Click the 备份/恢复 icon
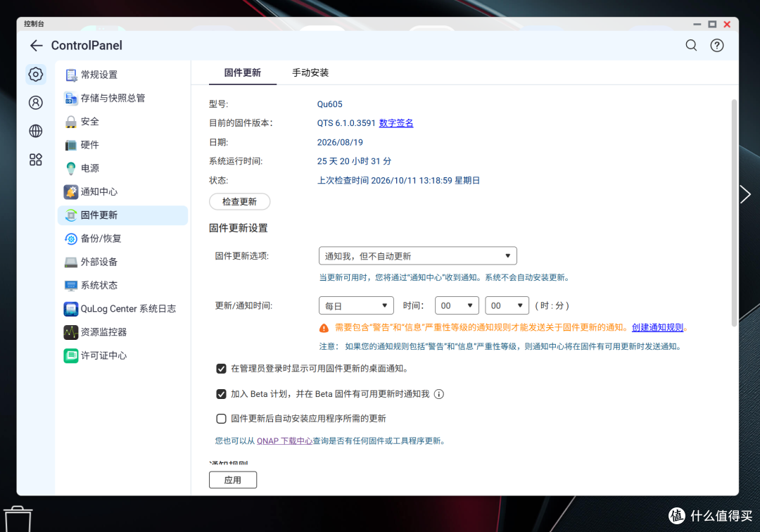The image size is (760, 532). tap(71, 239)
